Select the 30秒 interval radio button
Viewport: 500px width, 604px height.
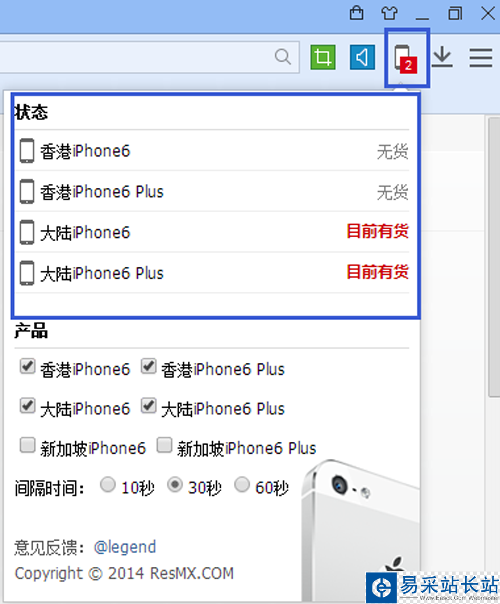click(x=174, y=485)
